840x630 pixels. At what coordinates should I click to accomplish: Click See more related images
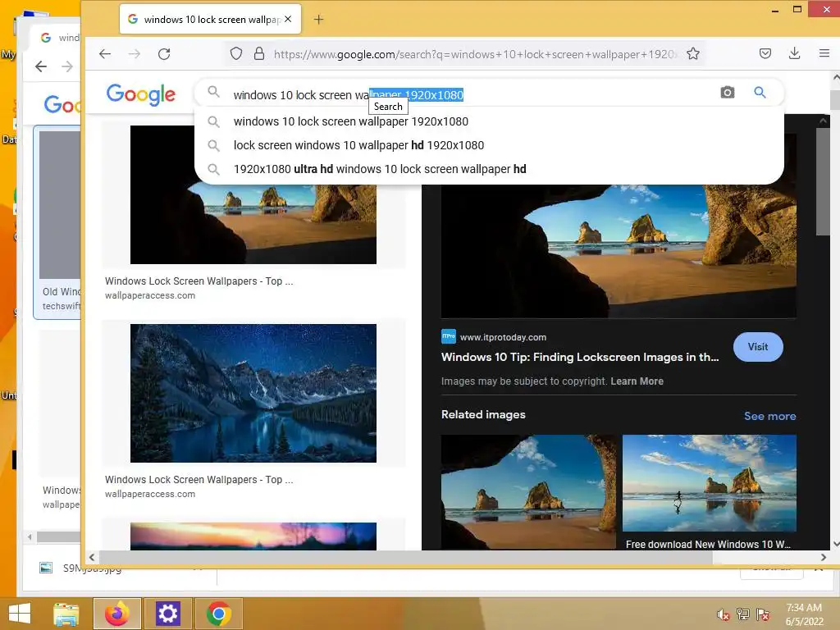tap(769, 416)
